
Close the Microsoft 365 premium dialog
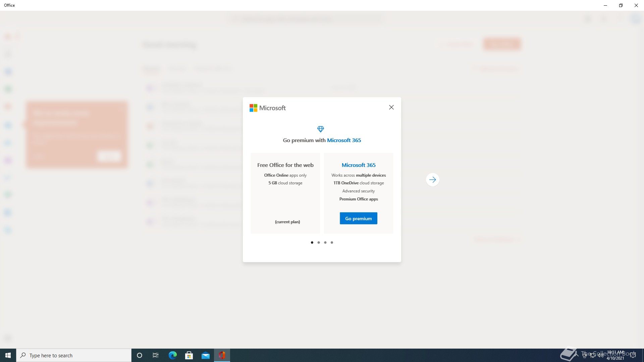coord(391,107)
